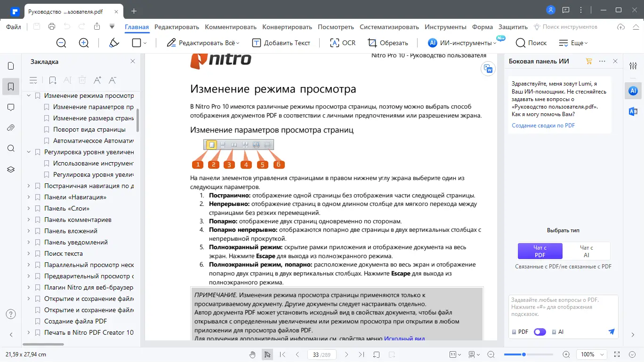The width and height of the screenshot is (644, 362).
Task: Click the zoom out magnifier in the top toolbar
Action: pos(61,43)
